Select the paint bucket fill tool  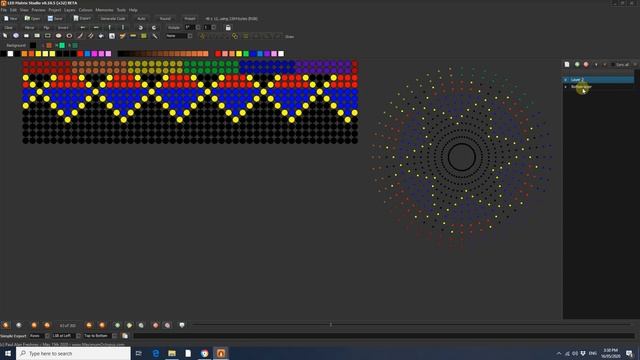coord(101,36)
